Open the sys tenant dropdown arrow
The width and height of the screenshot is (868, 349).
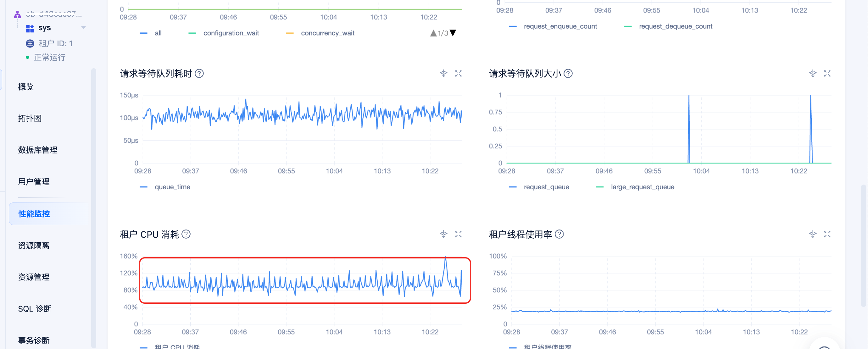84,28
